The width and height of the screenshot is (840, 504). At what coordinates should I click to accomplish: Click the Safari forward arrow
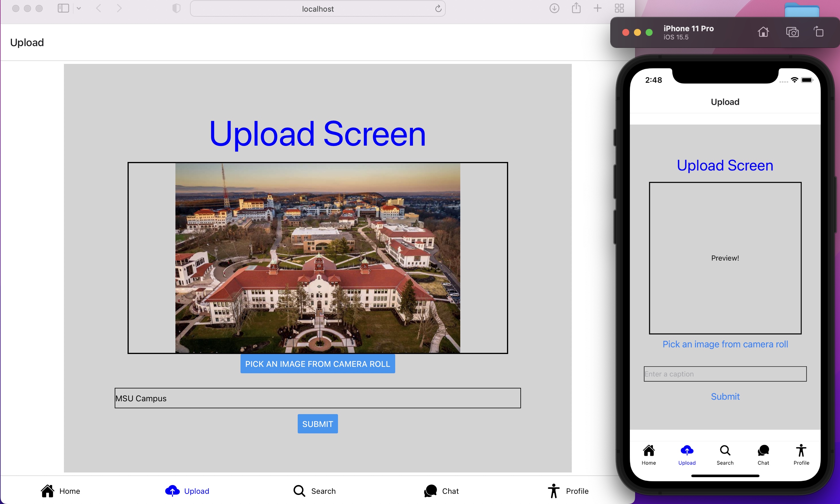pos(119,8)
